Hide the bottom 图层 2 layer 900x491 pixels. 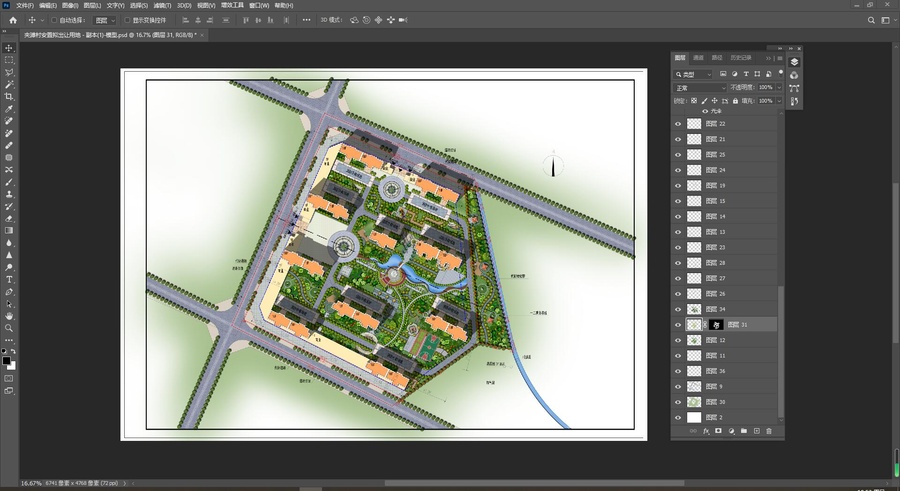point(678,417)
